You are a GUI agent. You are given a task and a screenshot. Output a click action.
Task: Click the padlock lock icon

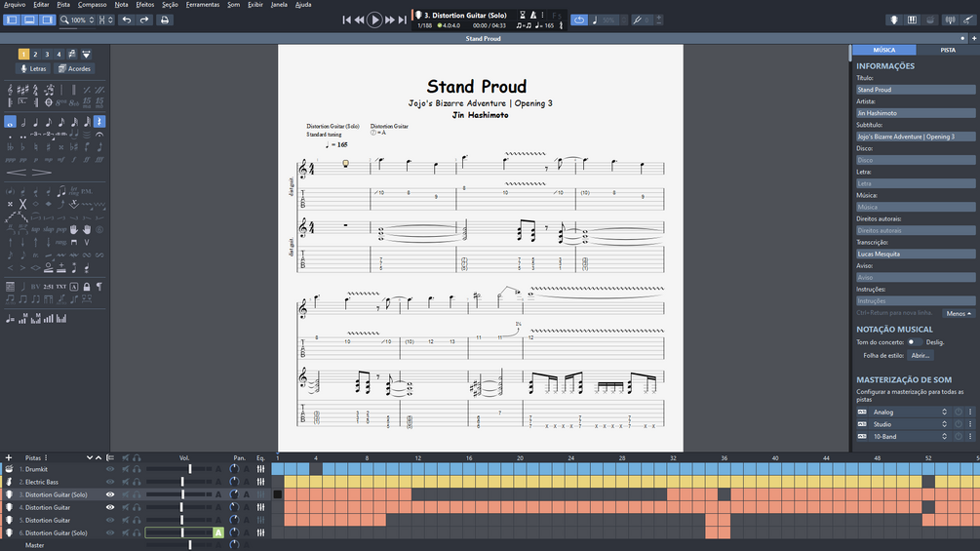tap(87, 287)
